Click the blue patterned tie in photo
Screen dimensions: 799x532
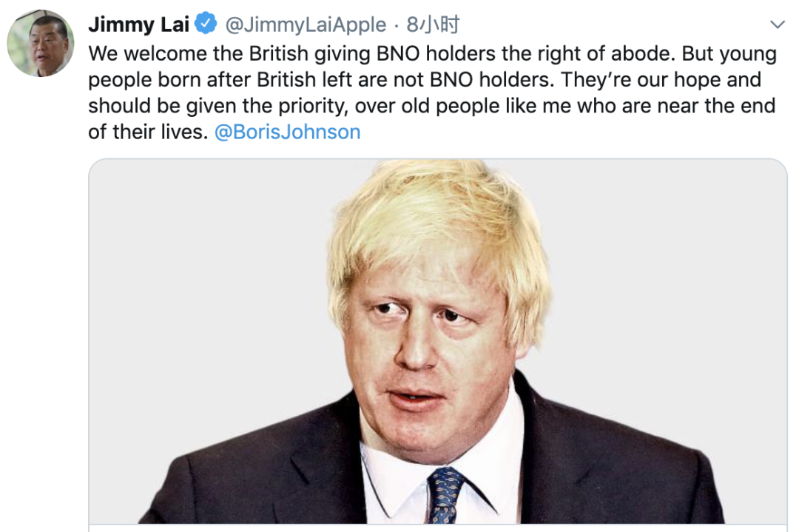(x=445, y=494)
